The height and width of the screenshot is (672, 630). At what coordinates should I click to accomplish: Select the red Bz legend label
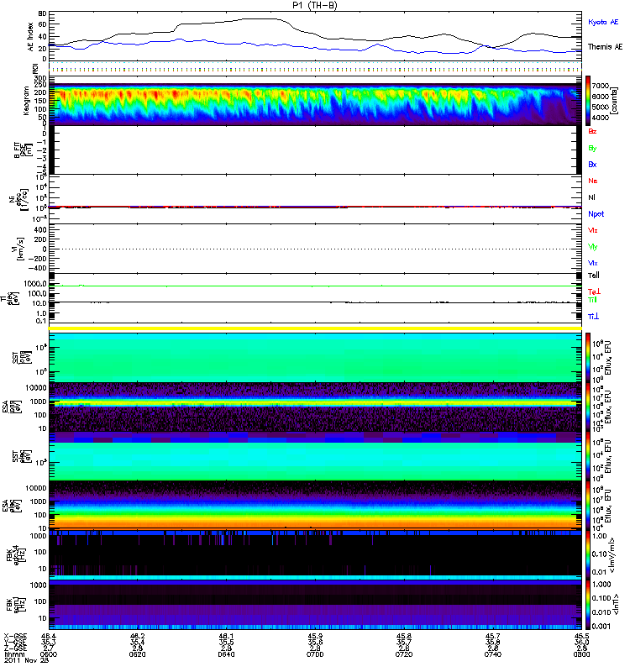(x=592, y=131)
